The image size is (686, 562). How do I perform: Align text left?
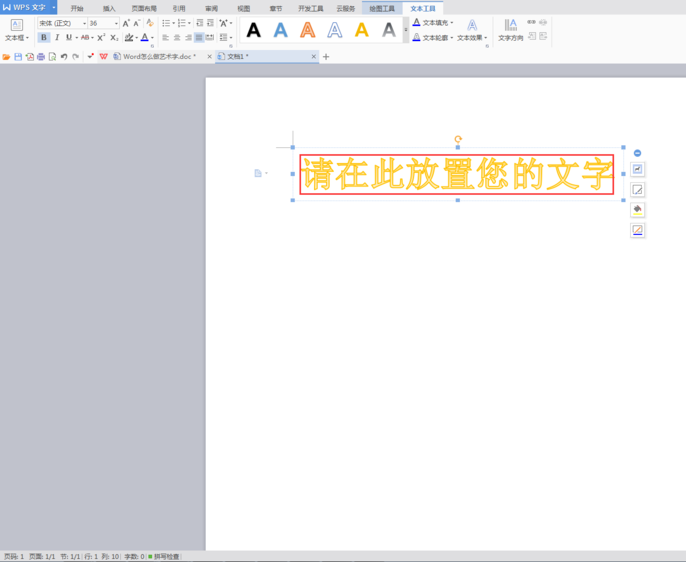coord(165,38)
